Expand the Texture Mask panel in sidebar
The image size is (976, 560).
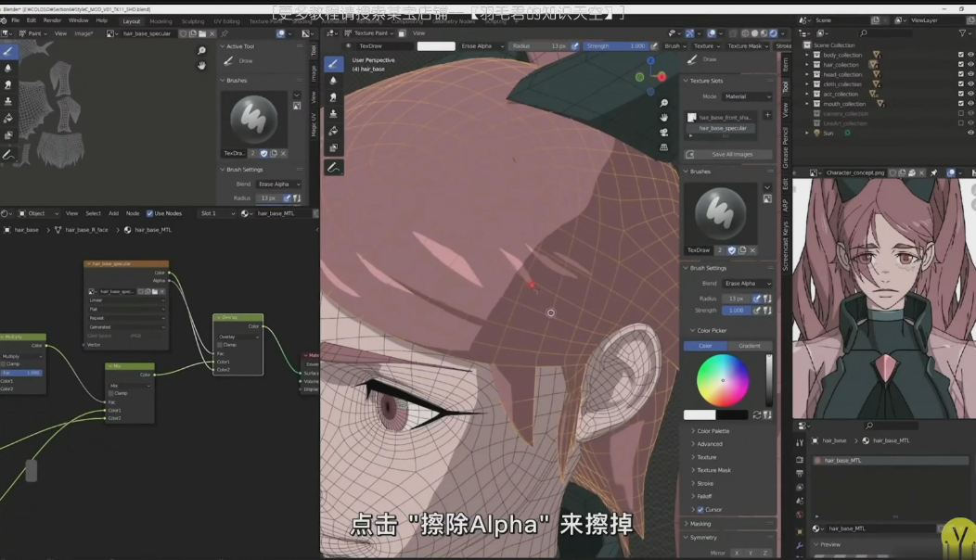point(714,470)
